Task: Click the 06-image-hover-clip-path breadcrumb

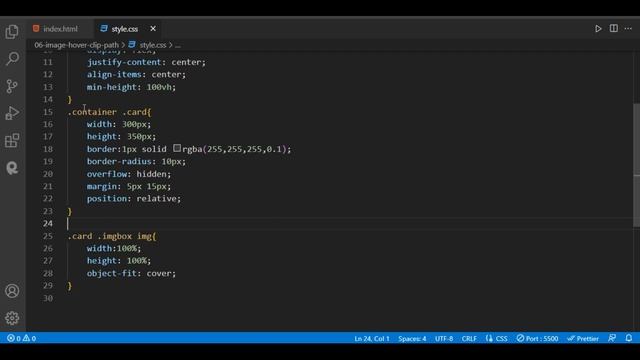Action: pyautogui.click(x=76, y=45)
